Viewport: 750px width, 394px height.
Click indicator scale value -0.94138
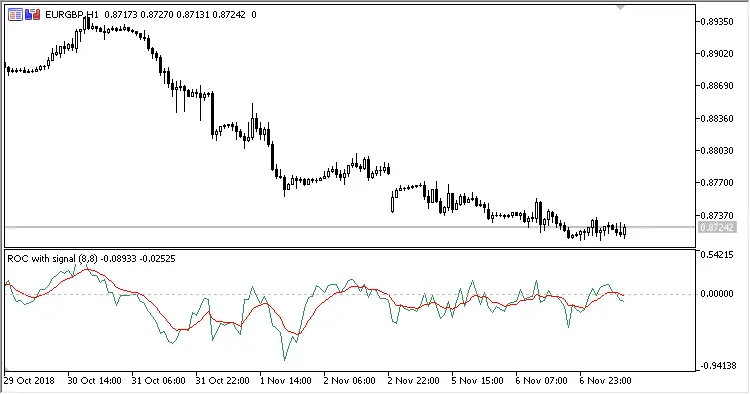717,366
